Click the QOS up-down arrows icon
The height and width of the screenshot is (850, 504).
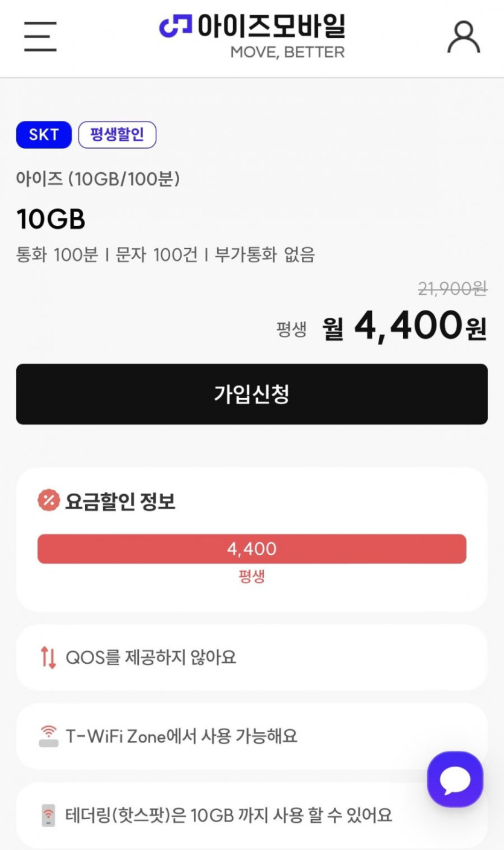[48, 657]
